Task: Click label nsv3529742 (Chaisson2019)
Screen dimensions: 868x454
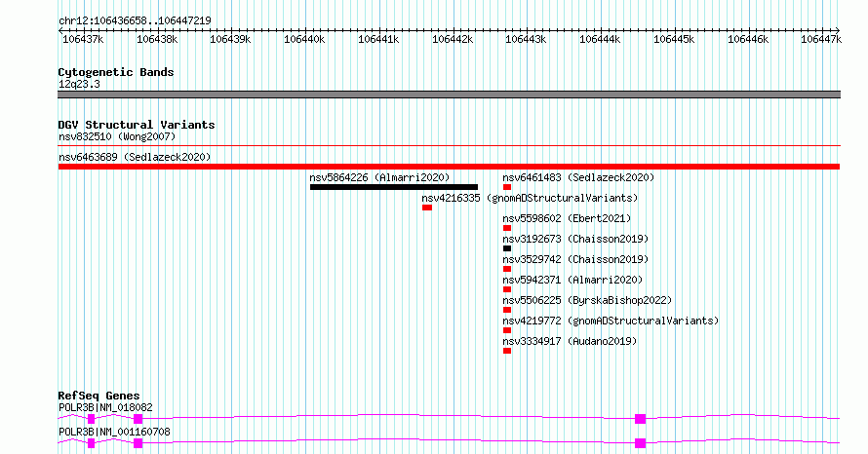Action: (575, 259)
